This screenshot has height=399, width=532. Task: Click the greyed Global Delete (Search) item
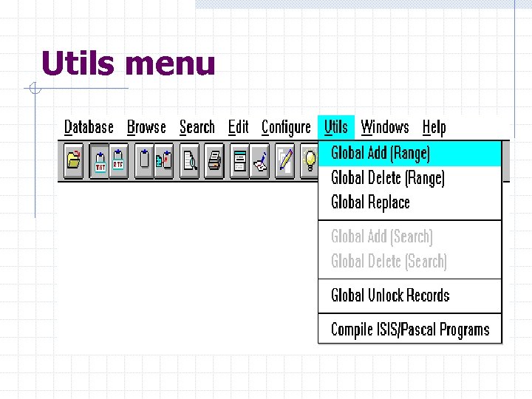pyautogui.click(x=410, y=262)
